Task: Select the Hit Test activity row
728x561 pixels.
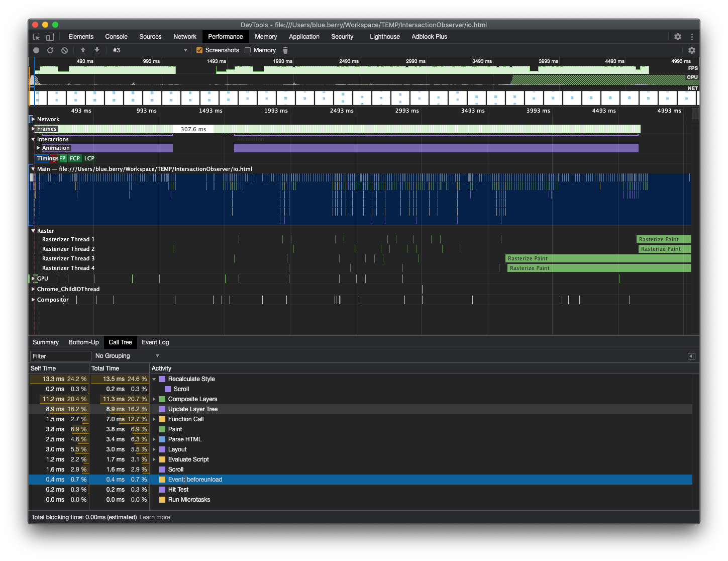Action: tap(360, 490)
